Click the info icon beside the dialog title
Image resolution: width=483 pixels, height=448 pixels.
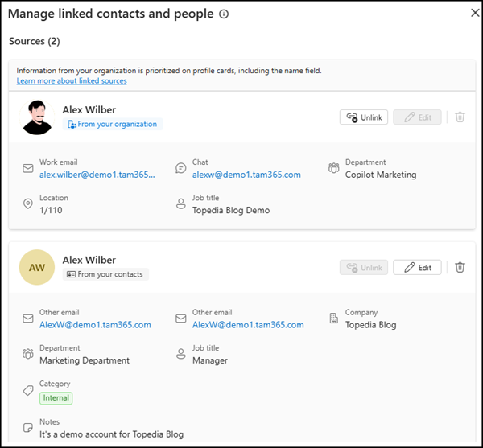[x=224, y=14]
